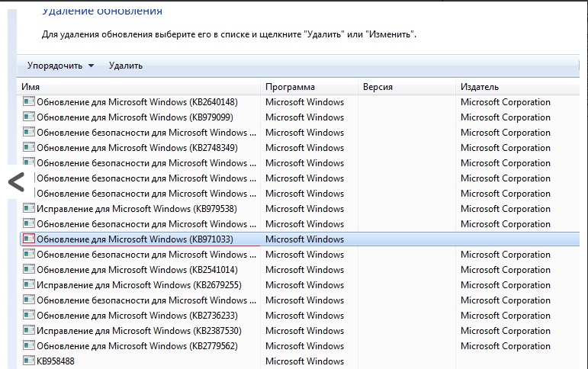Click the icon next to KB958488 entry
The image size is (588, 369).
(29, 361)
